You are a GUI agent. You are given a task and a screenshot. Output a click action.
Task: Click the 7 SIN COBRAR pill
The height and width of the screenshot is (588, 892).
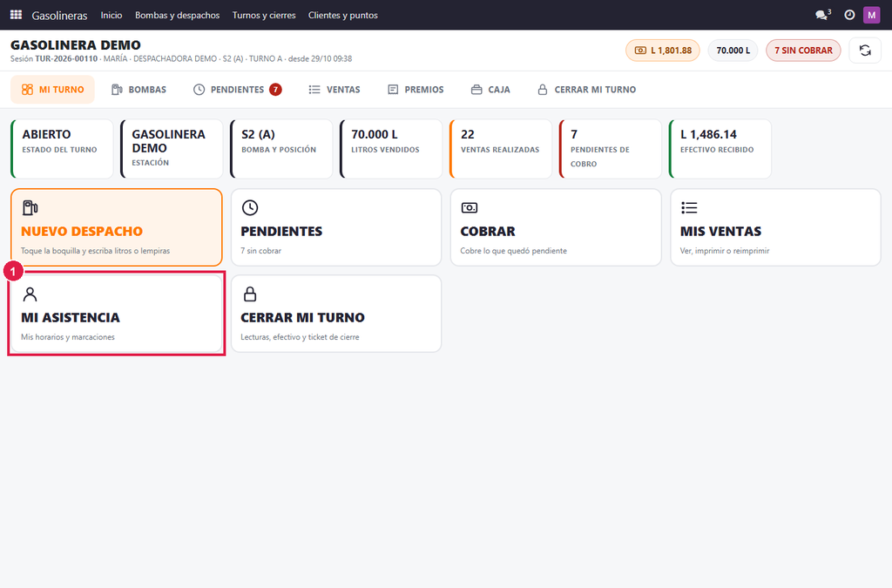coord(803,51)
